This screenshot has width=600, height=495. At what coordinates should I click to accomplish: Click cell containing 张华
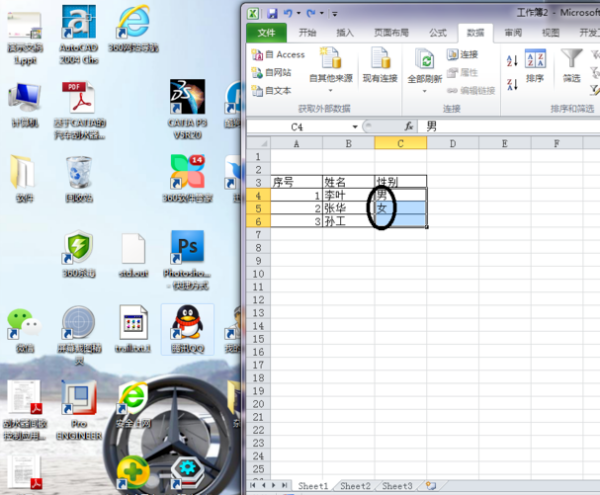pos(348,208)
